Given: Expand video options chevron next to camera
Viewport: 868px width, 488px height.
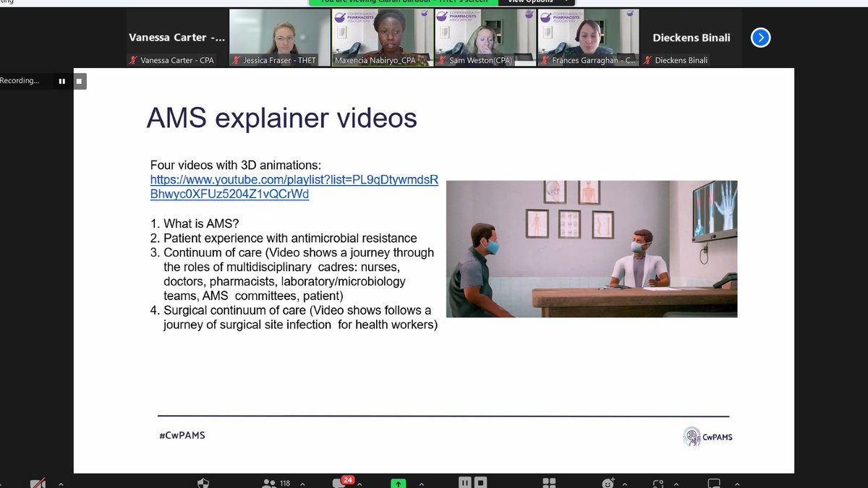Looking at the screenshot, I should 61,484.
